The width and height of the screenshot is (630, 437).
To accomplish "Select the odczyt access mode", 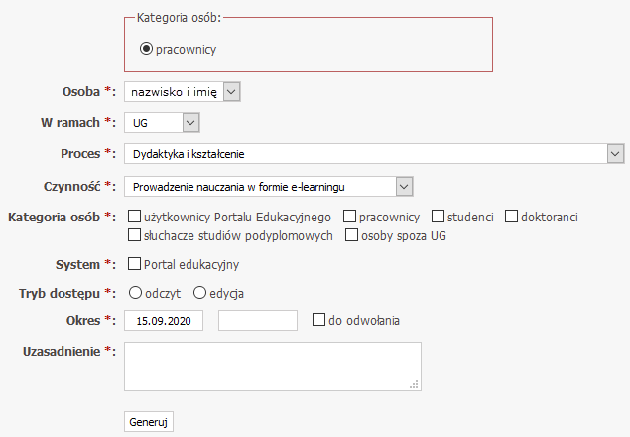I will point(134,293).
